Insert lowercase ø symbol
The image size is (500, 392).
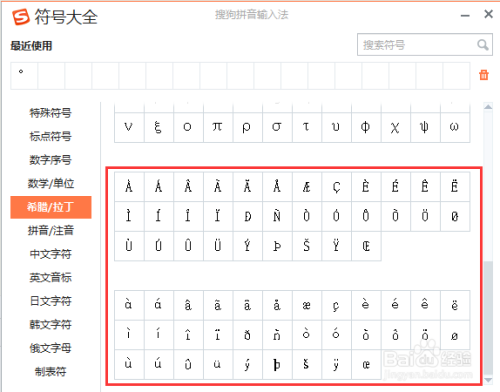click(x=455, y=335)
